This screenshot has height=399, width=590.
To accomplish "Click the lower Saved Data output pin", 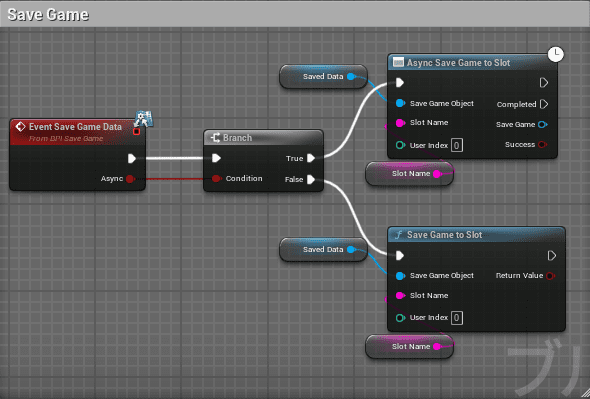I will (x=351, y=250).
